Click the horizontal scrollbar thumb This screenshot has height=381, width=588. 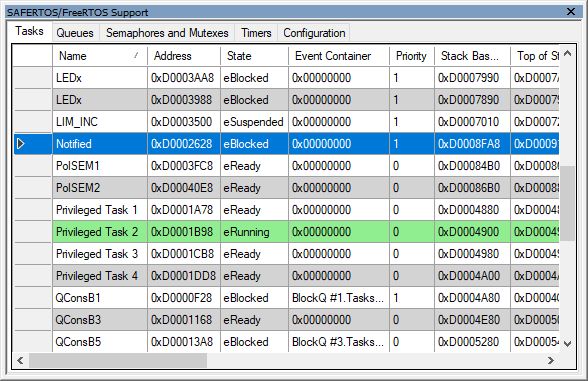click(x=118, y=360)
